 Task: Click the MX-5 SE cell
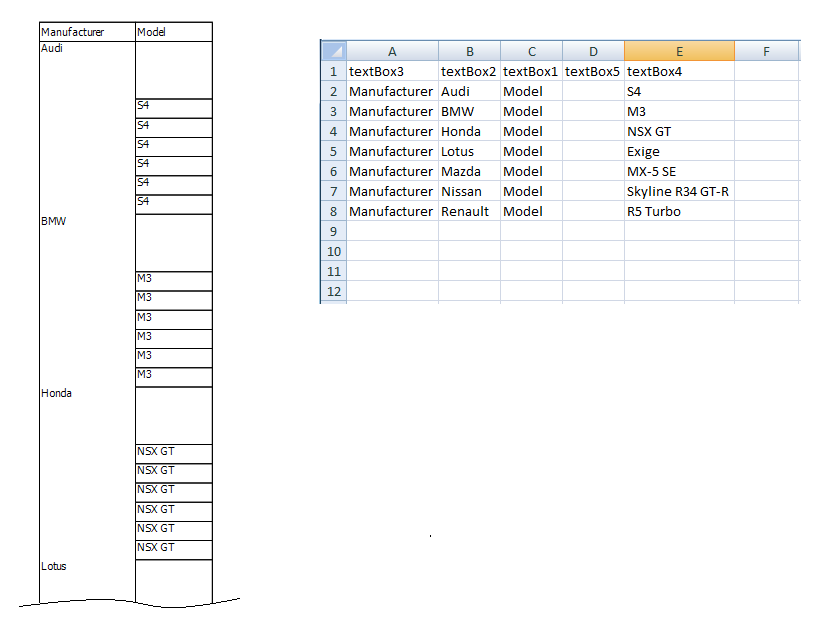point(679,171)
